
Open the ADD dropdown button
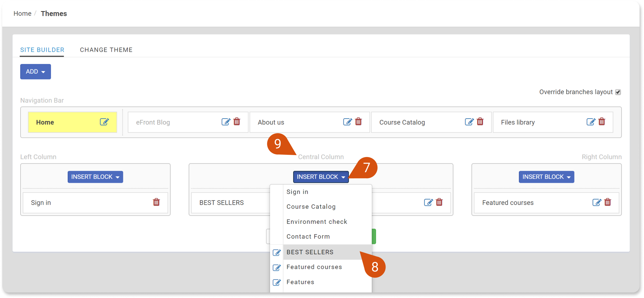click(35, 71)
